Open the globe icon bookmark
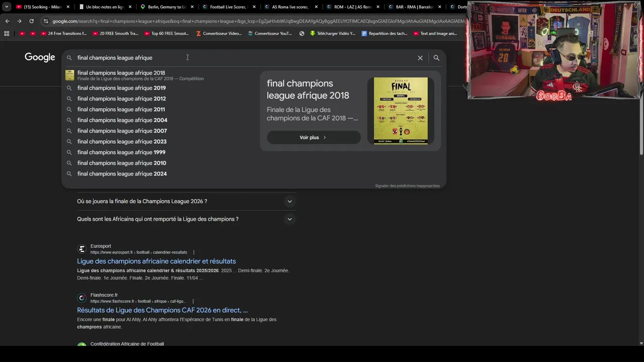The height and width of the screenshot is (362, 644). (302, 34)
